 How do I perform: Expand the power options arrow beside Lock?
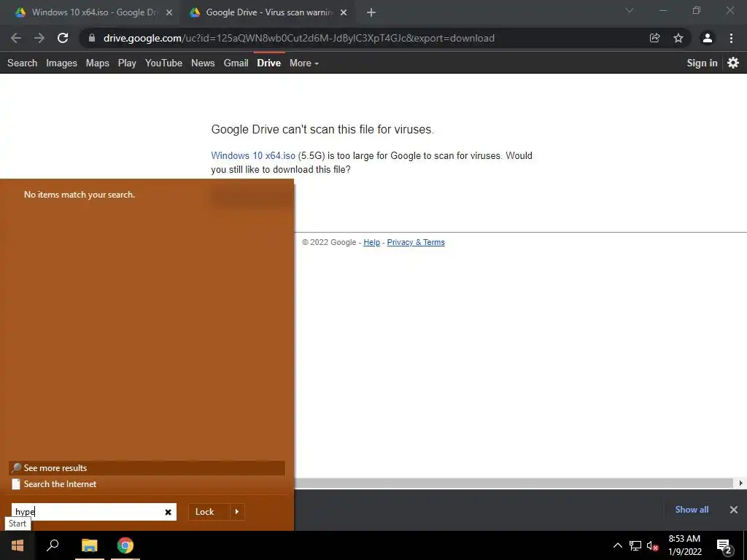point(237,512)
